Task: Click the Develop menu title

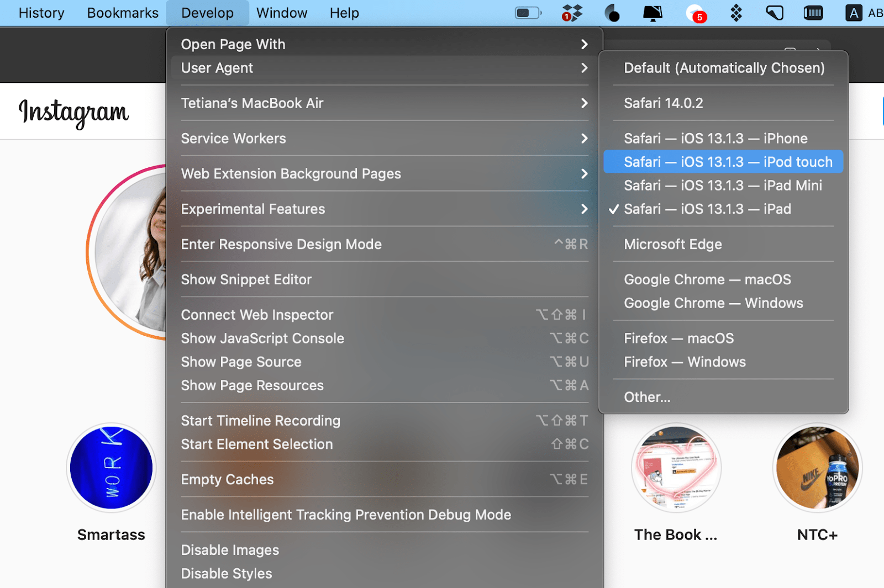Action: [x=207, y=13]
